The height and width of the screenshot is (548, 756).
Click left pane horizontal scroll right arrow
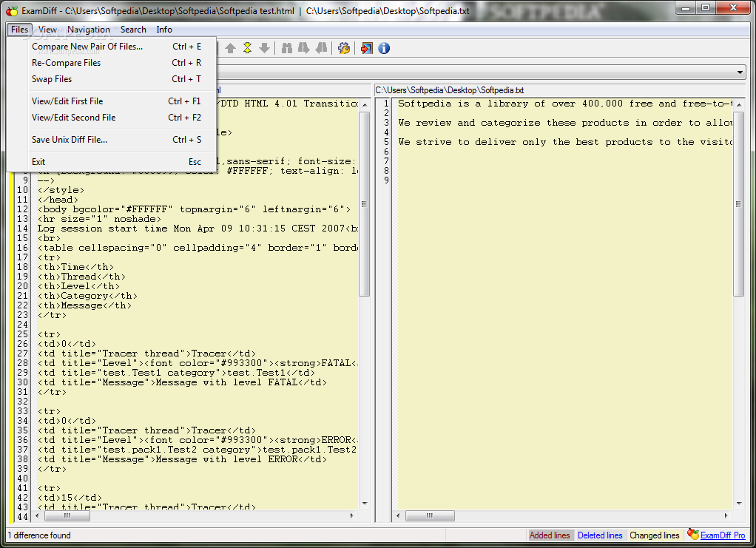coord(352,515)
